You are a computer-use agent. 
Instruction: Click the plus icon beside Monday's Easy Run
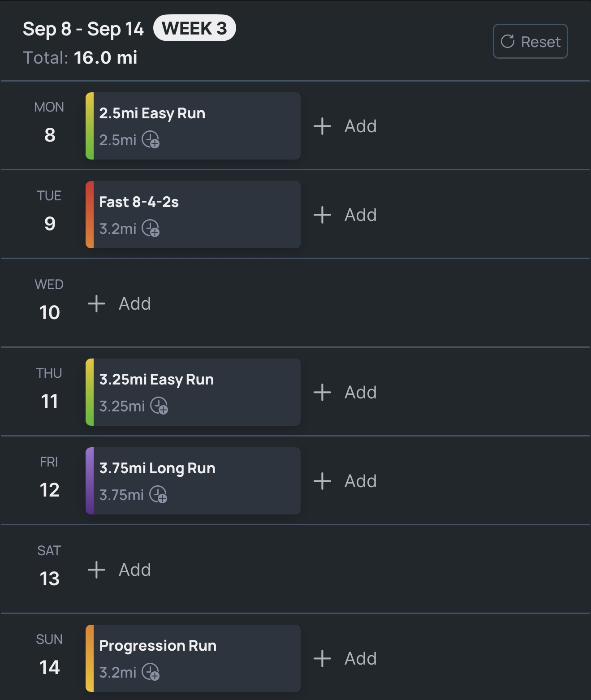coord(322,126)
